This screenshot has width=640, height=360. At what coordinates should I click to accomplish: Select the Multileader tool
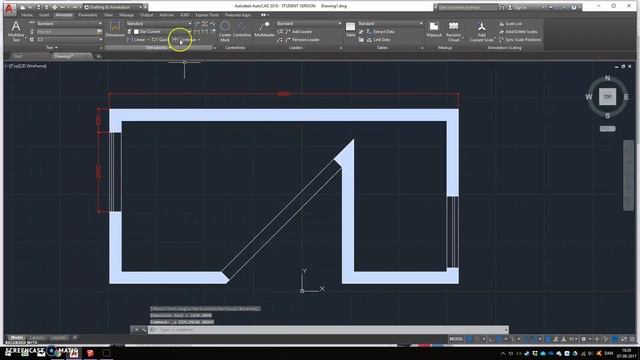click(x=264, y=29)
